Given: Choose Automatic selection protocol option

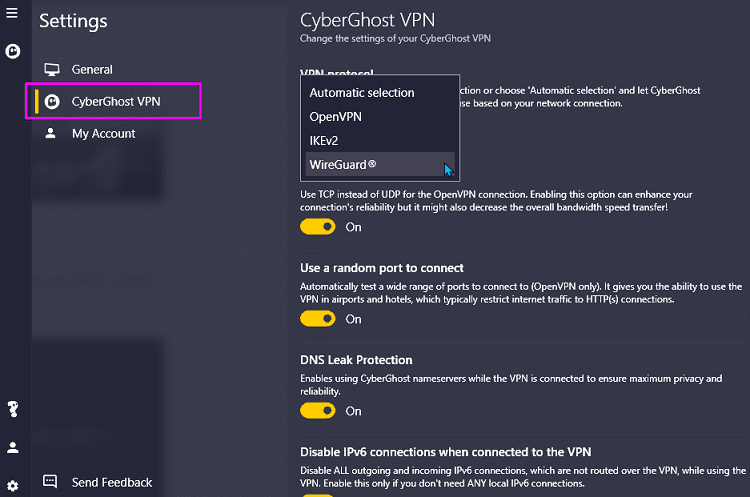Looking at the screenshot, I should pyautogui.click(x=380, y=93).
